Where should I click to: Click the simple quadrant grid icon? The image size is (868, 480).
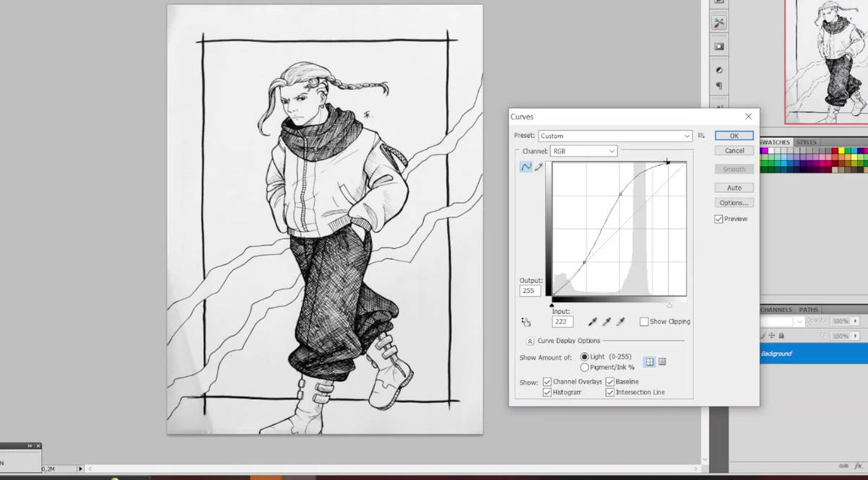649,362
